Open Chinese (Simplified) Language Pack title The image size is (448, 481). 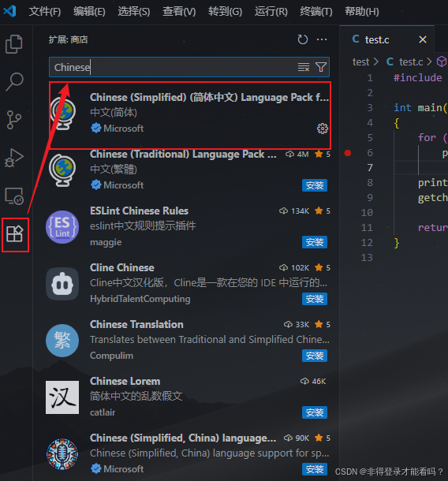209,97
